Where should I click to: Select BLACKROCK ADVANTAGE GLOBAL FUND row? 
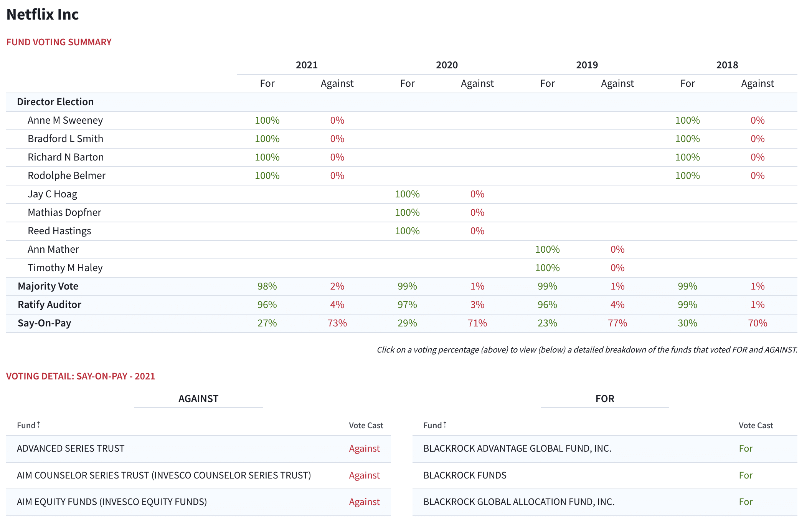[x=605, y=449]
